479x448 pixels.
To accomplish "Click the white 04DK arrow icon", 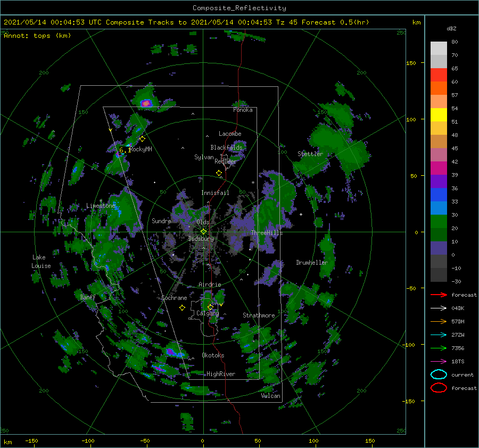I will [439, 308].
